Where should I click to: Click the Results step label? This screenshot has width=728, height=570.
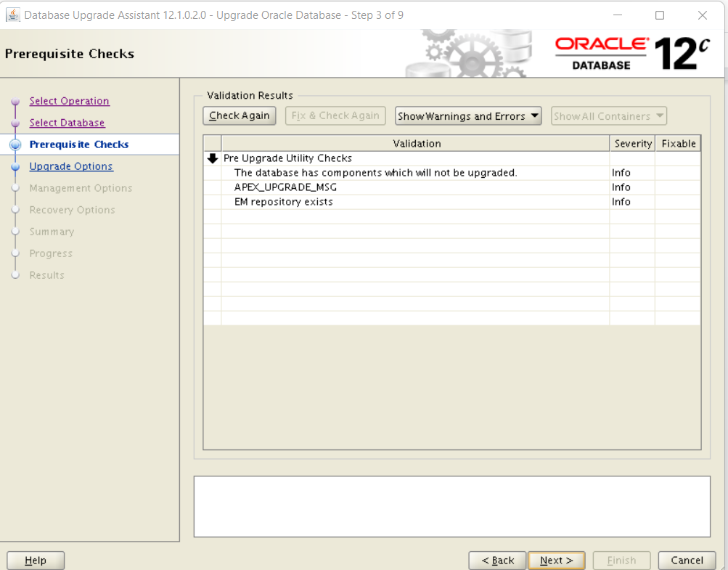[x=47, y=275]
